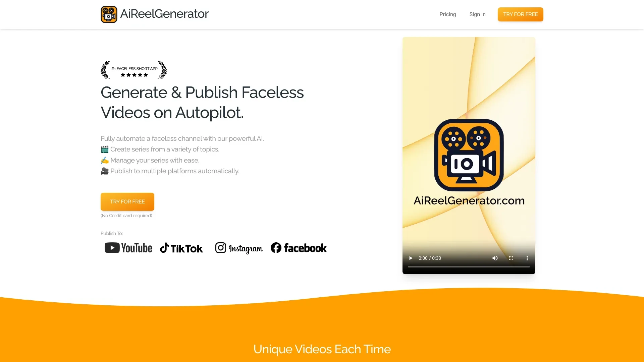Viewport: 644px width, 362px height.
Task: Click the No Credit card required link
Action: point(126,215)
